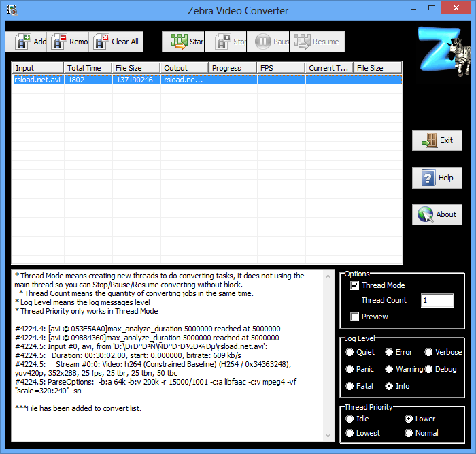
Task: Close the Zebra Video Converter window
Action: pyautogui.click(x=456, y=7)
